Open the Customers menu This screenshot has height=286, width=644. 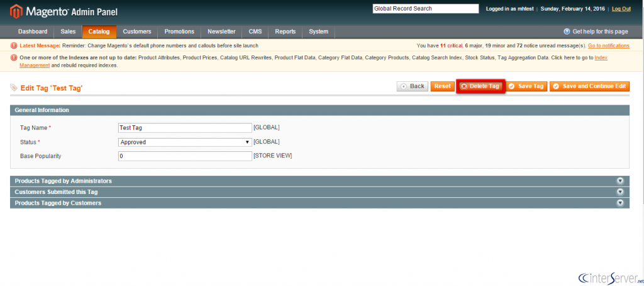point(136,31)
